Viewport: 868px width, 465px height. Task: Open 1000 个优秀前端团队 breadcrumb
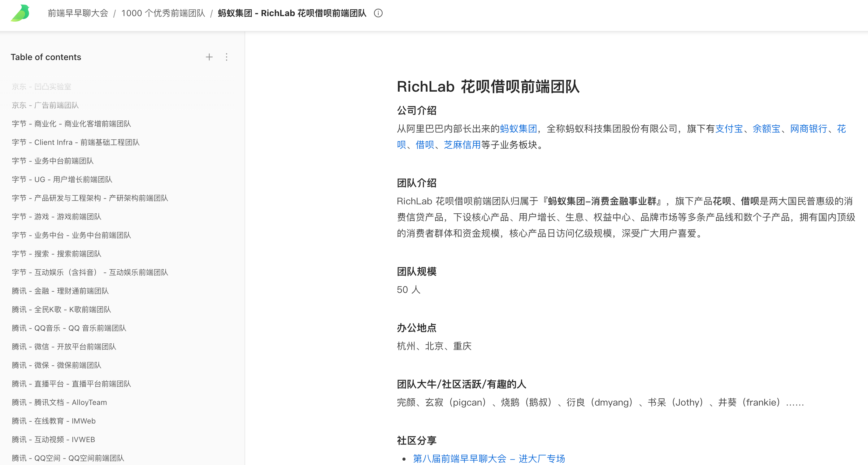click(163, 13)
